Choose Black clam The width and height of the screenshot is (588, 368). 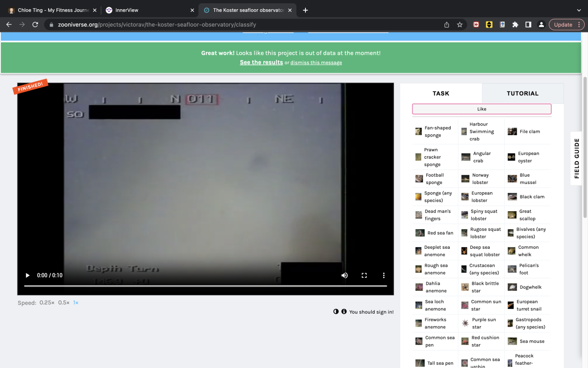coord(527,196)
